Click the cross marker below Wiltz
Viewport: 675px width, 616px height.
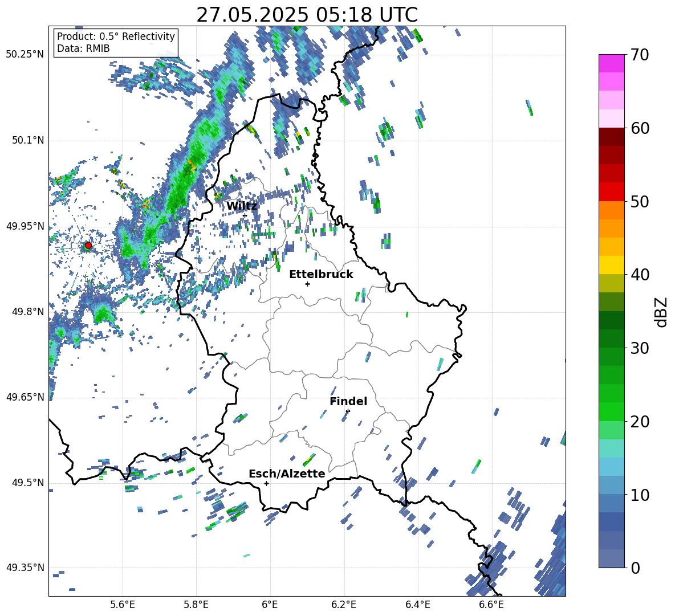pyautogui.click(x=245, y=215)
